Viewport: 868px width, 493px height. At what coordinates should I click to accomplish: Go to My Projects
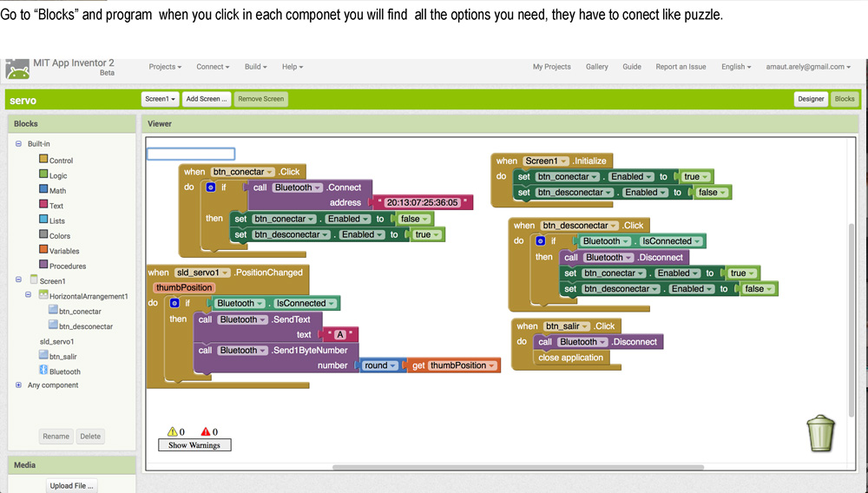coord(551,66)
